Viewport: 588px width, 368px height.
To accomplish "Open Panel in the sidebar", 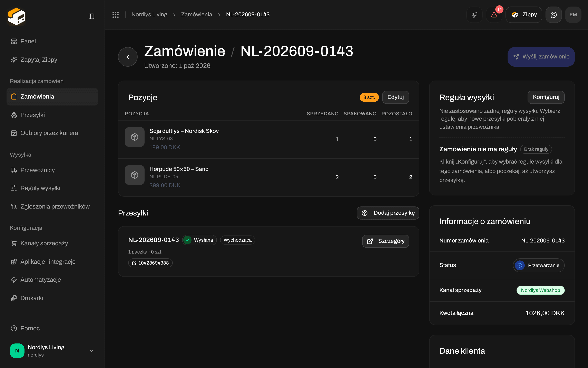I will pyautogui.click(x=52, y=41).
